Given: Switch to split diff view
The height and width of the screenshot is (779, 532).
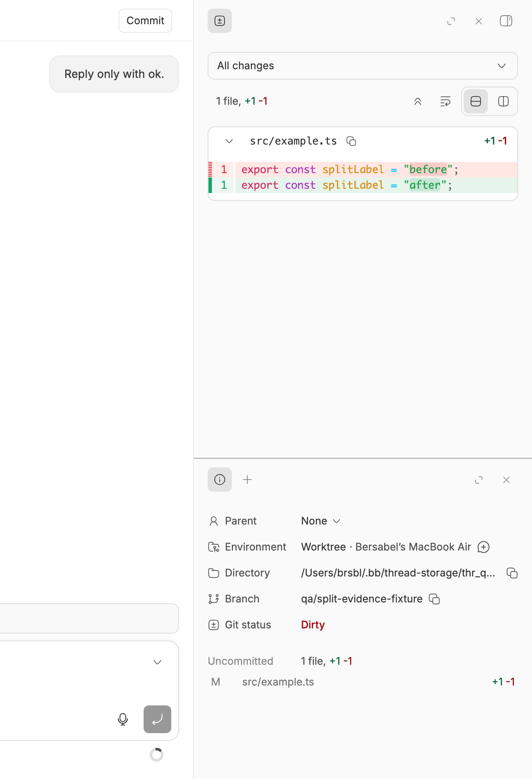Looking at the screenshot, I should coord(503,101).
